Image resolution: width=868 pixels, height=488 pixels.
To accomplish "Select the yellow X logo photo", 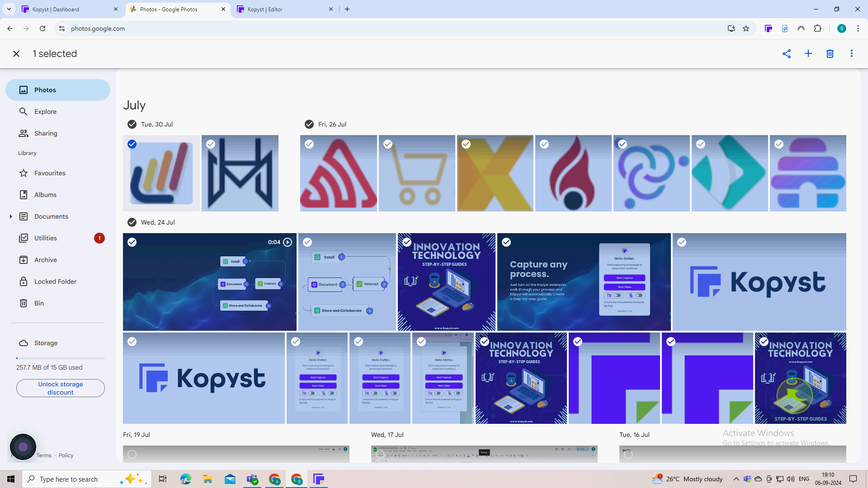I will tap(466, 144).
